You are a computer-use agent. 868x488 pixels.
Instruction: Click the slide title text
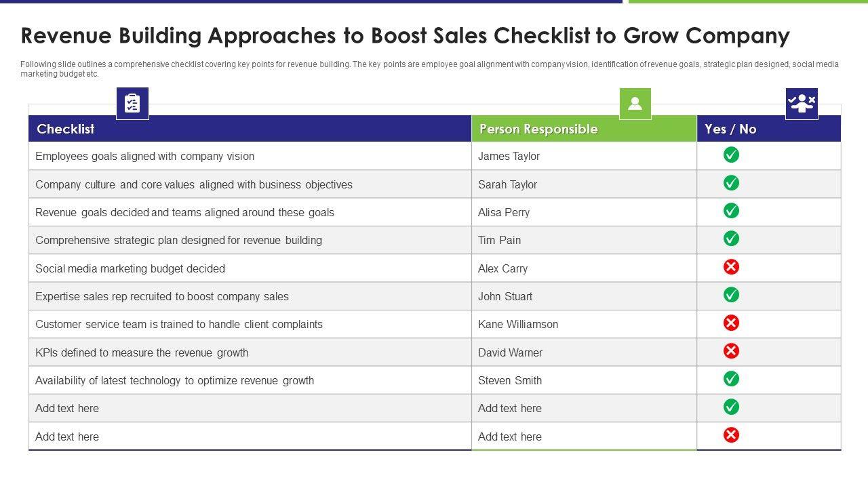(x=405, y=35)
